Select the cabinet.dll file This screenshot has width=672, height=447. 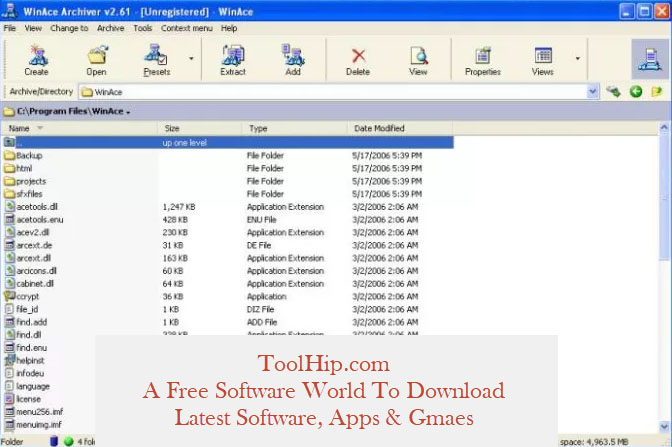point(35,284)
